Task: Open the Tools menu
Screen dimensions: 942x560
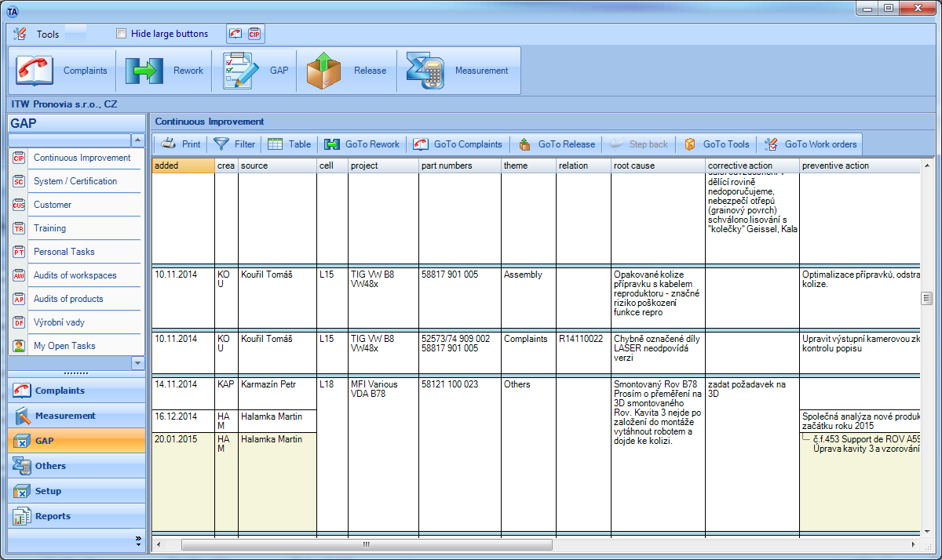Action: click(35, 34)
